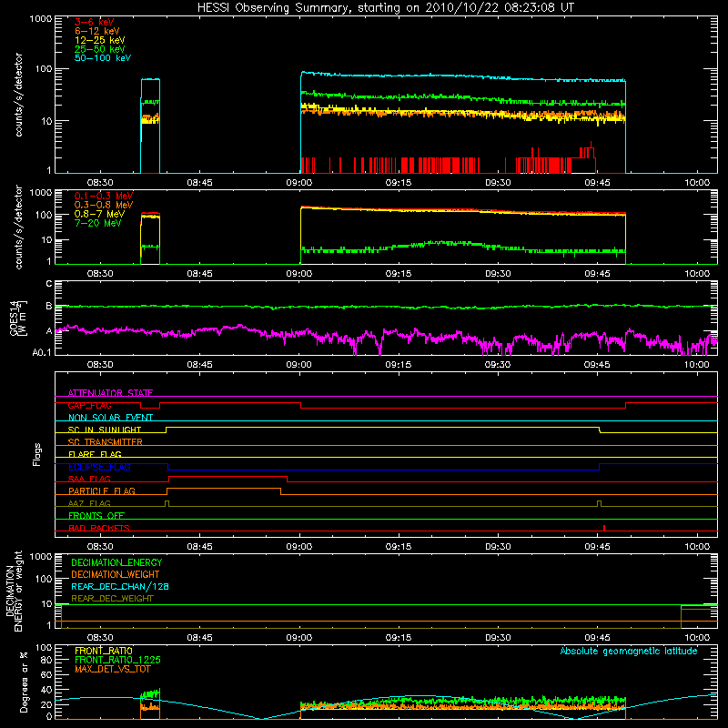Click the SC_IN_SUNLIGHT flag label

[105, 430]
